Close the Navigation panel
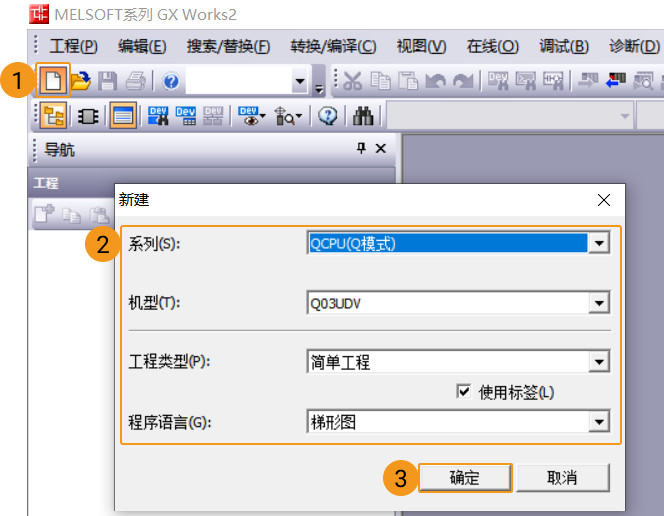664x516 pixels. pos(381,149)
